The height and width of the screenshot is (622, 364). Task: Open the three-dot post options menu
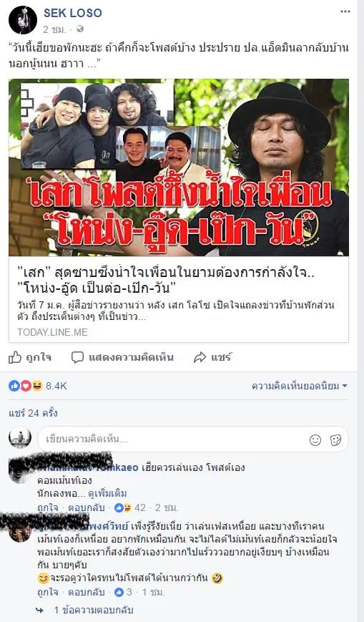click(x=345, y=11)
